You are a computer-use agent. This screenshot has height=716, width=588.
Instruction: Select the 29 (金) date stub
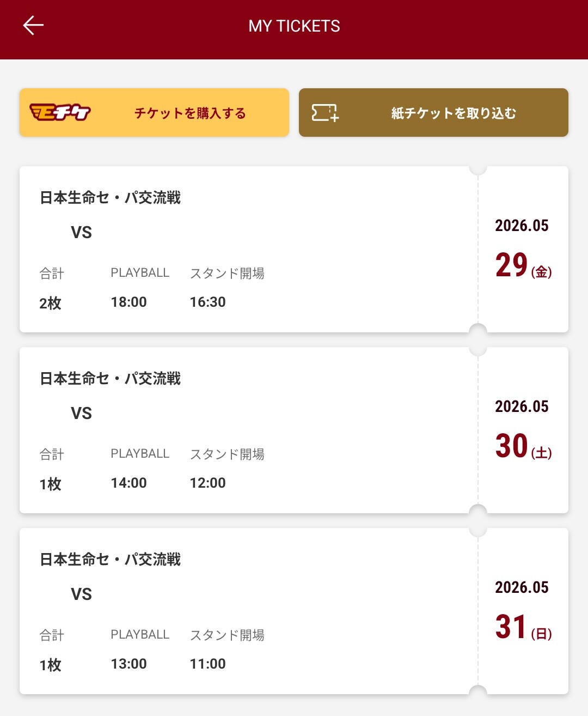(523, 265)
